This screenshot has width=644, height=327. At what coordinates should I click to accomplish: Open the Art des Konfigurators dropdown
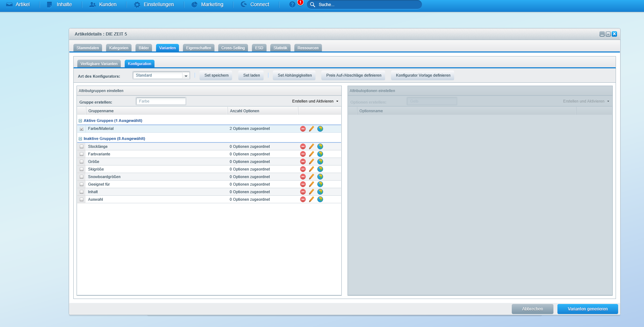(x=186, y=76)
